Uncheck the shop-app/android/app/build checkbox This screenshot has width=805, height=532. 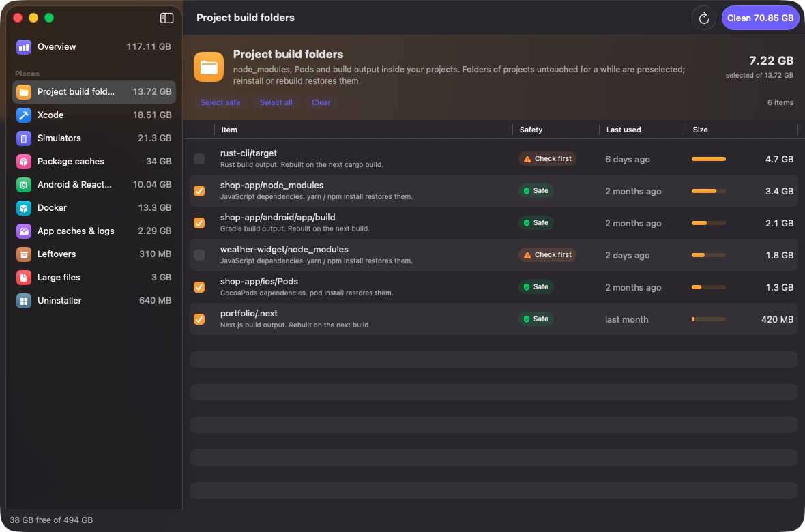pos(199,223)
